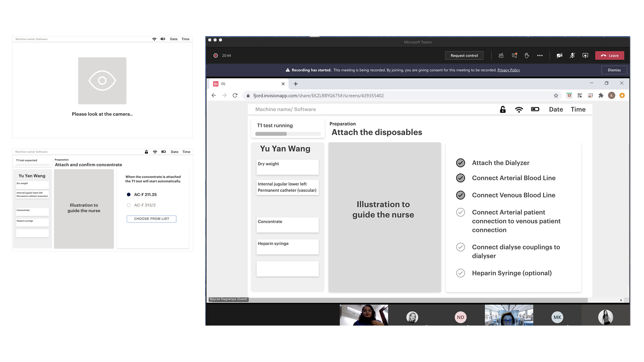Screen dimensions: 644x362
Task: Click the T1 test expected progress bar
Action: click(x=32, y=165)
